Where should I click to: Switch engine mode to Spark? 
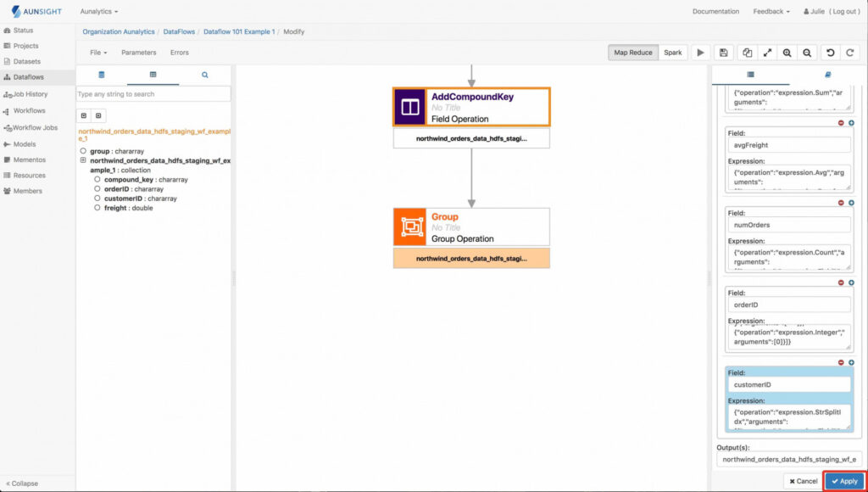673,52
